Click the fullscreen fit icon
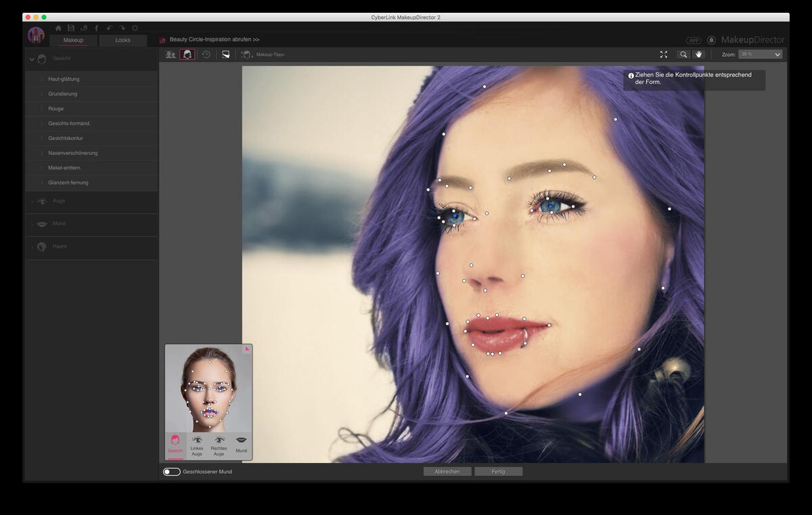The image size is (812, 515). (x=663, y=54)
